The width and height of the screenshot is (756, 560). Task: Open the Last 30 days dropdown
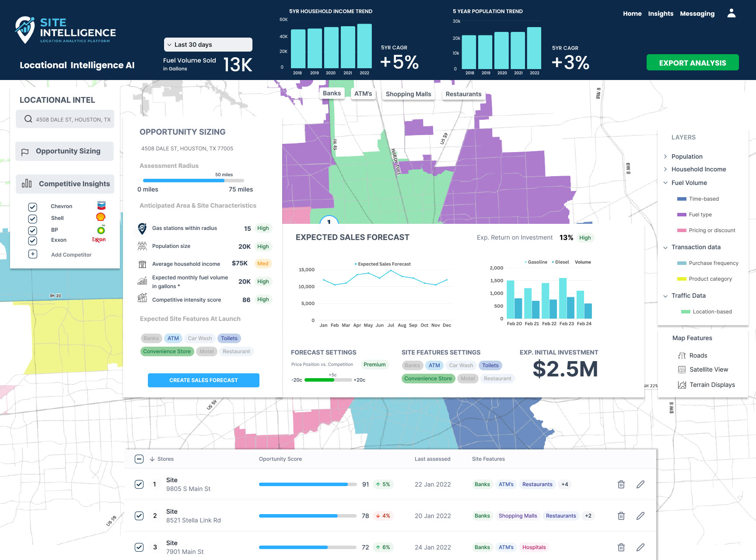coord(208,45)
